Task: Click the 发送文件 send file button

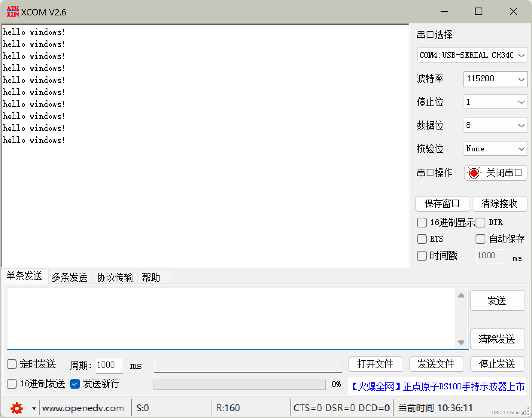Action: tap(436, 364)
